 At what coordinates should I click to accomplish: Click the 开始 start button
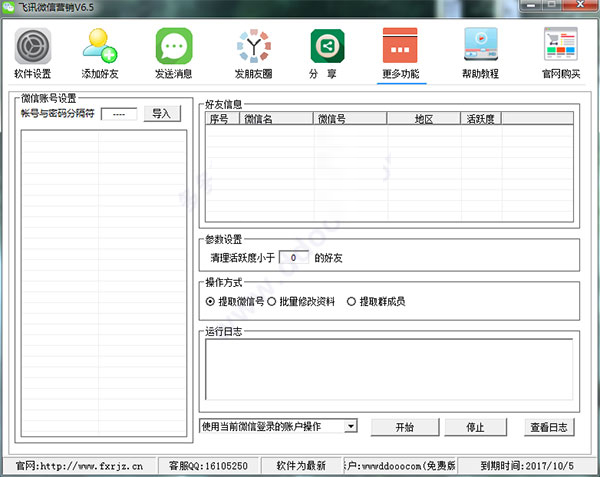click(x=405, y=427)
